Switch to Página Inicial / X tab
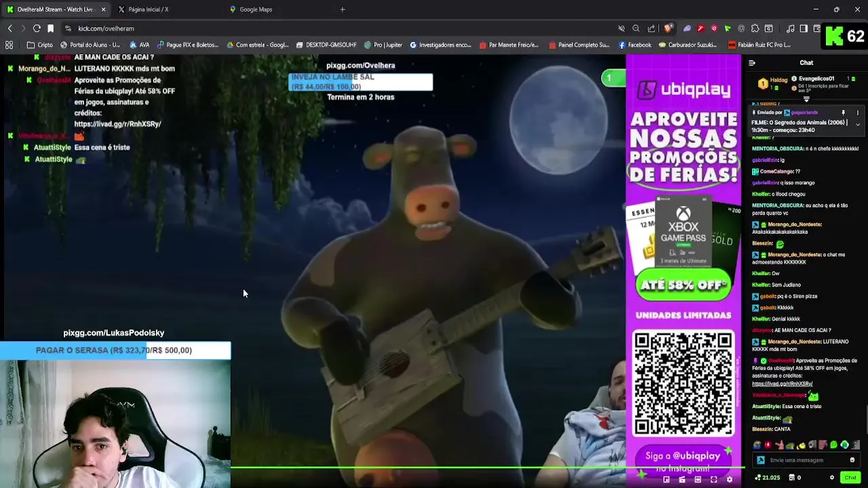The height and width of the screenshot is (488, 868). tap(148, 9)
